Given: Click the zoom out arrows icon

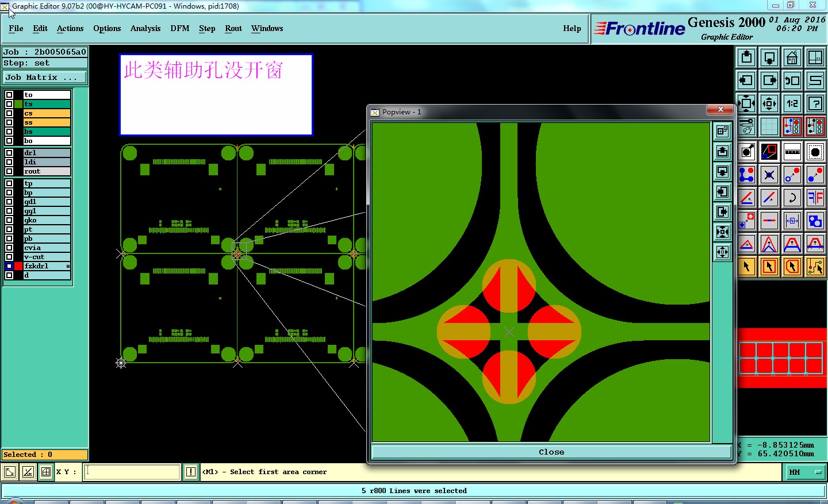Looking at the screenshot, I should (x=769, y=103).
